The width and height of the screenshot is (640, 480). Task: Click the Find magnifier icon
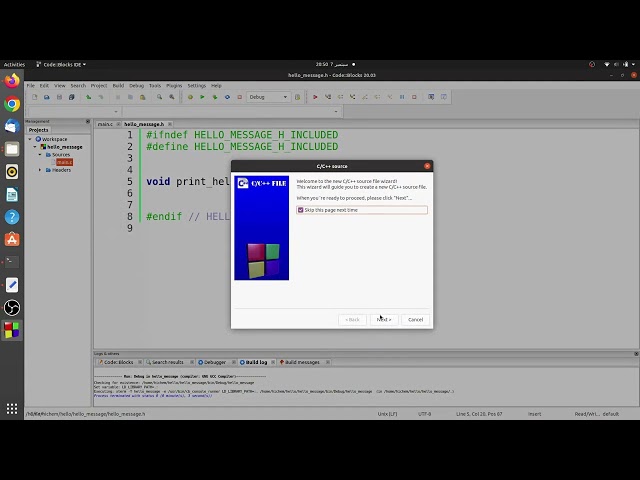[x=159, y=97]
